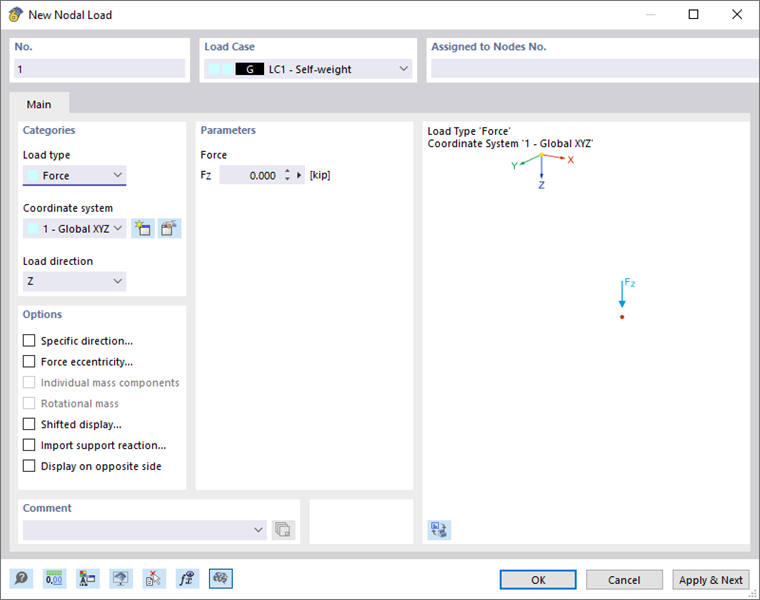The height and width of the screenshot is (600, 760).
Task: Click the Assigned to Nodes No. field
Action: (x=595, y=69)
